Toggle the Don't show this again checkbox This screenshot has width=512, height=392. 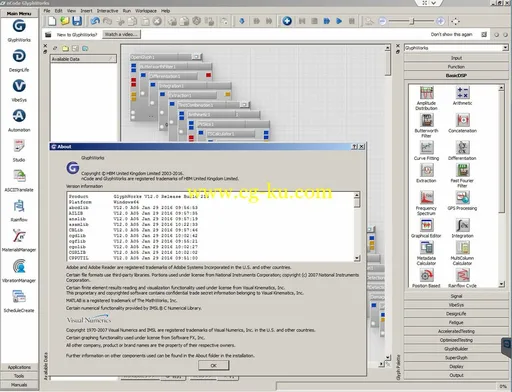tap(484, 34)
